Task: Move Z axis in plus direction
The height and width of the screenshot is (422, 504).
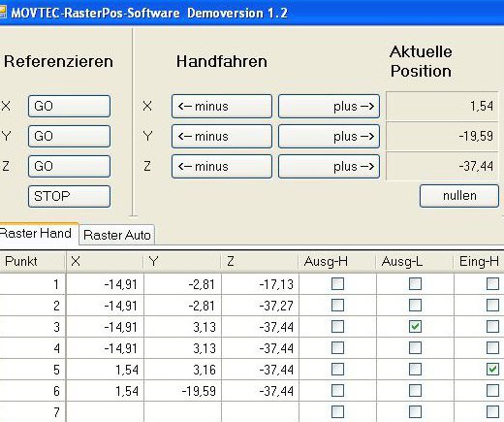Action: coord(329,166)
